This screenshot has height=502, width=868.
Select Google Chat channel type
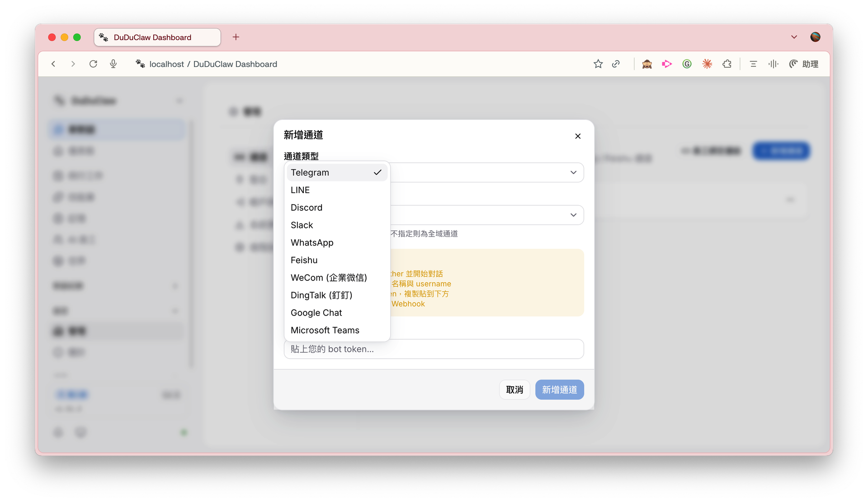click(337, 313)
